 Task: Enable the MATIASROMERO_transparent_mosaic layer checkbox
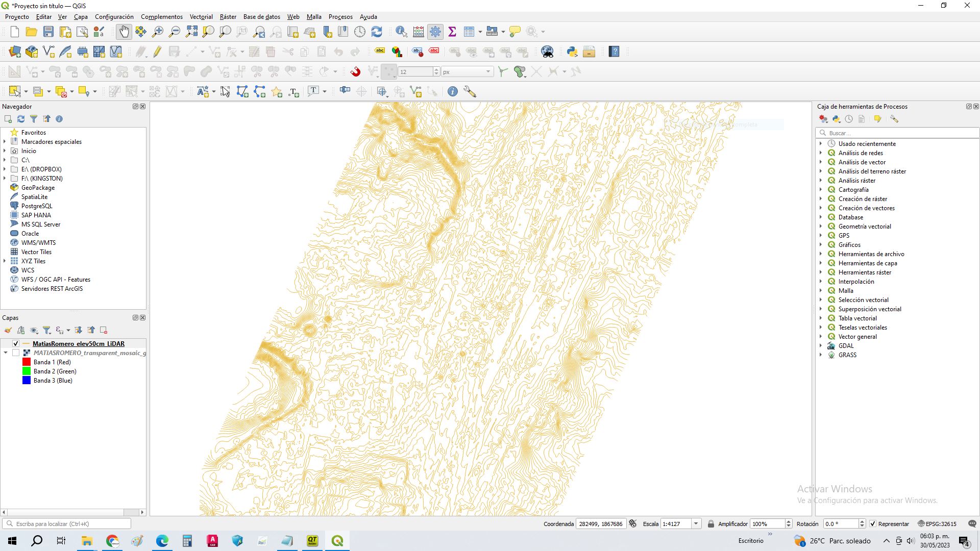16,353
